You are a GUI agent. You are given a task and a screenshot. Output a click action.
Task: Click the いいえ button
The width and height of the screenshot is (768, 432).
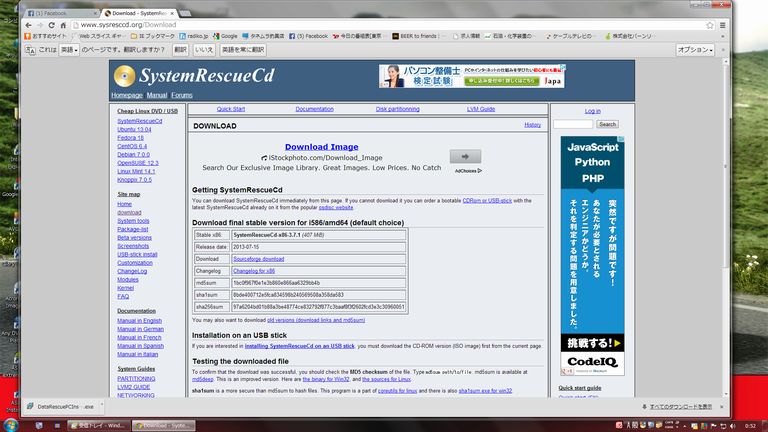click(x=204, y=50)
